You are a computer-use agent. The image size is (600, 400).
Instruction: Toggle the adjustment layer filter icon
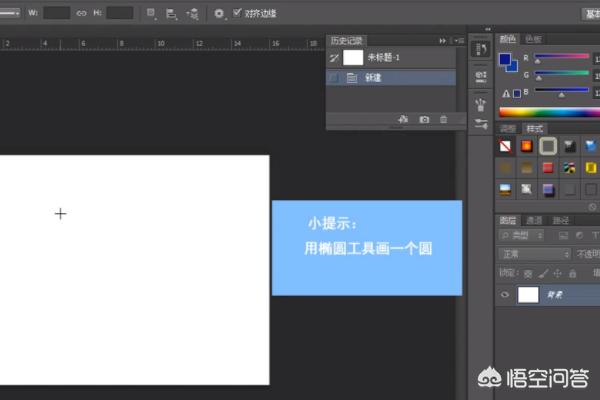click(x=580, y=236)
